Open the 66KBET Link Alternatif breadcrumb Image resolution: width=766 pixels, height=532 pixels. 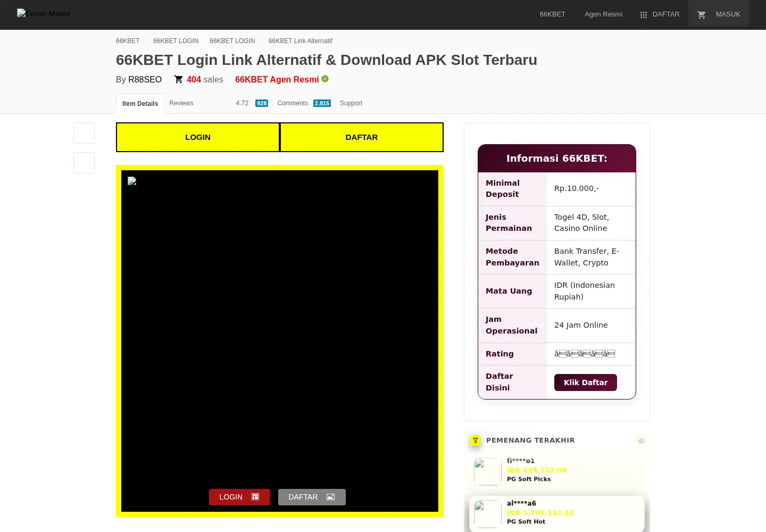point(301,41)
